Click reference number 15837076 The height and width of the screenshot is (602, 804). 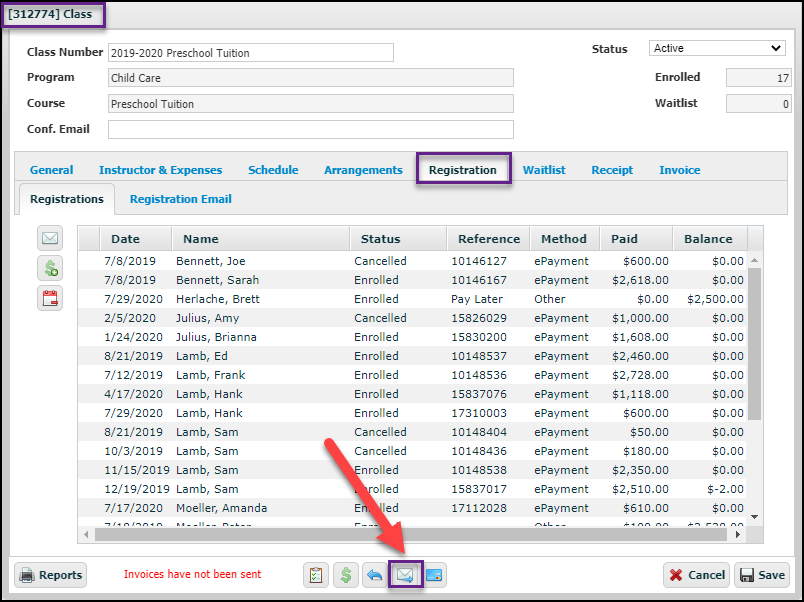coord(479,394)
